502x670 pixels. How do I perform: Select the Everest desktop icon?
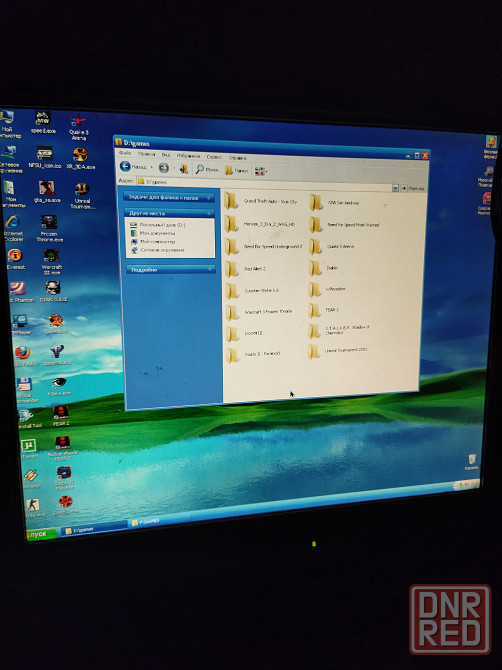[x=15, y=259]
